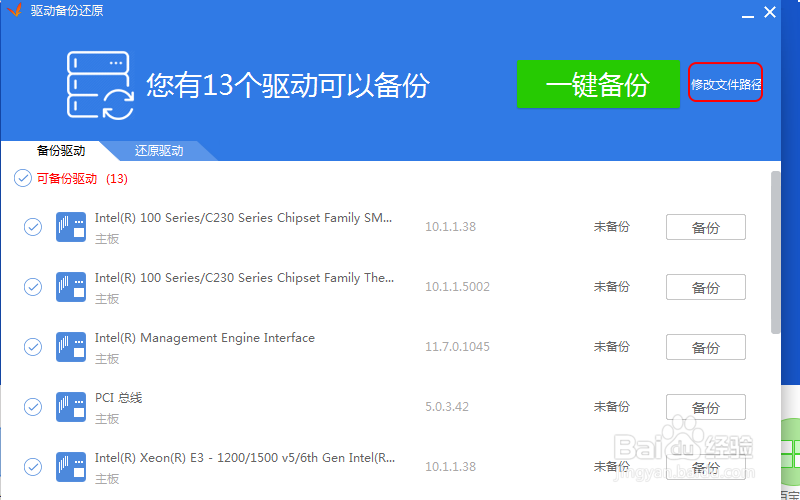Open 修改文件路径 to change backup path
800x500 pixels.
click(x=726, y=85)
